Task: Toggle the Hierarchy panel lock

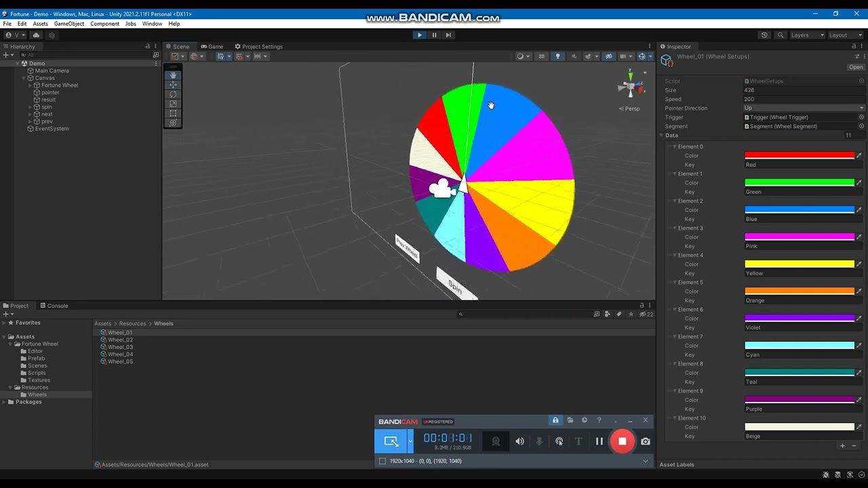Action: (x=148, y=47)
